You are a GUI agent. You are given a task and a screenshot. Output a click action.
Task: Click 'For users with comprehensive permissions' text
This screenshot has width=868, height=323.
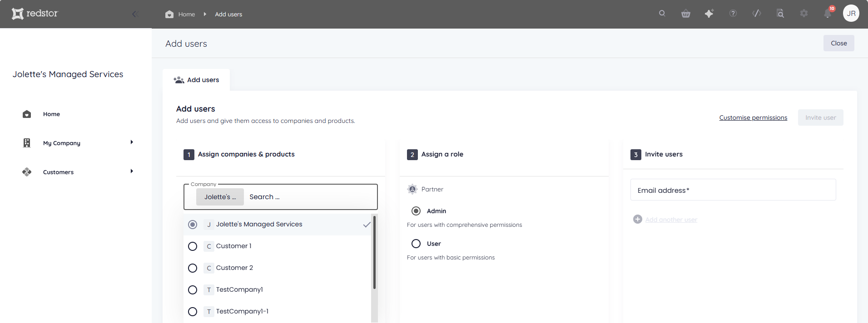pos(464,225)
